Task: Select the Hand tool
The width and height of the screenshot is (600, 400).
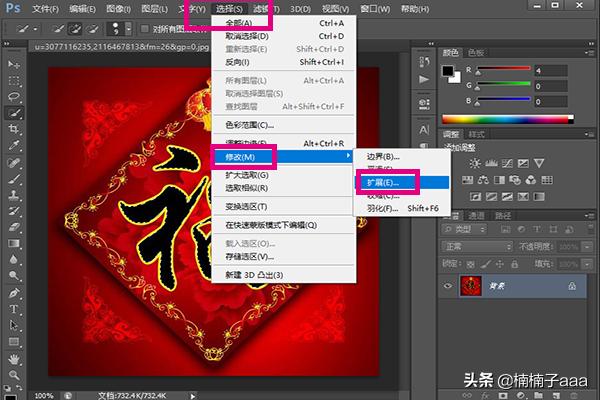Action: point(14,359)
